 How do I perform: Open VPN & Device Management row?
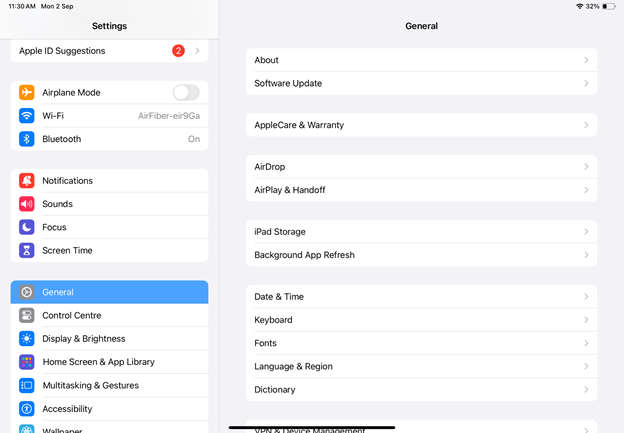[x=421, y=427]
